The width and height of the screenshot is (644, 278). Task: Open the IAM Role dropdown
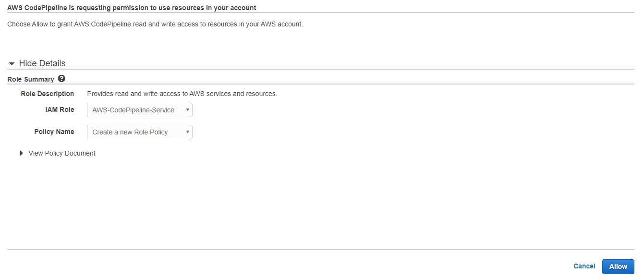tap(140, 110)
